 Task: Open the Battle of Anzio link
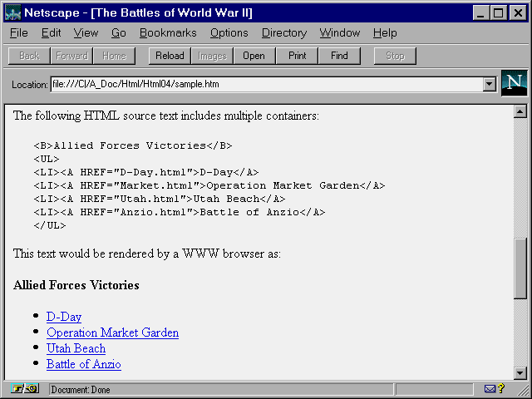(83, 364)
